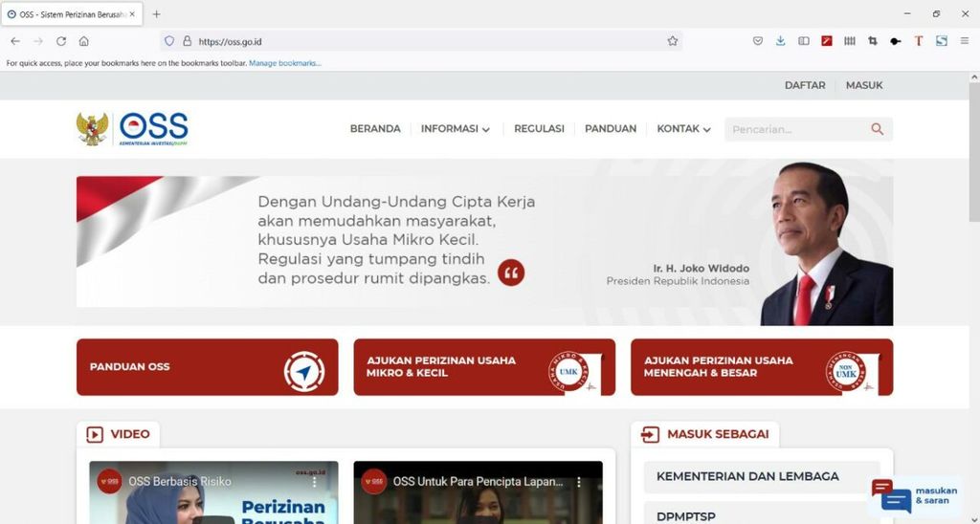
Task: Open the Firefox hamburger menu
Action: coord(965,41)
